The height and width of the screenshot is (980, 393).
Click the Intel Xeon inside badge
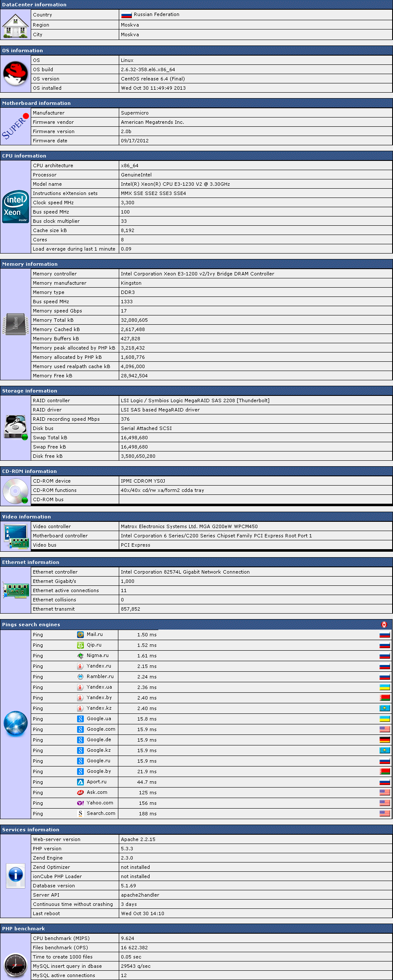point(16,206)
